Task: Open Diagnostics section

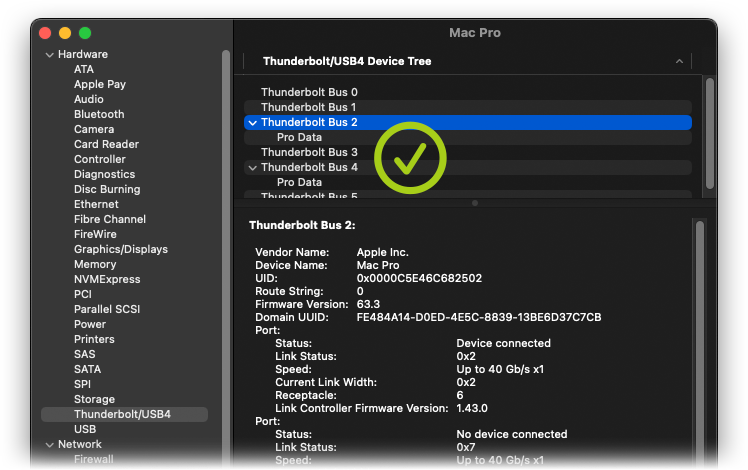Action: tap(104, 174)
